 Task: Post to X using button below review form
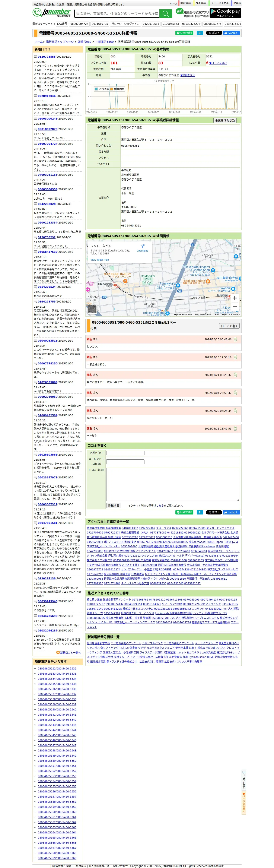click(x=214, y=512)
